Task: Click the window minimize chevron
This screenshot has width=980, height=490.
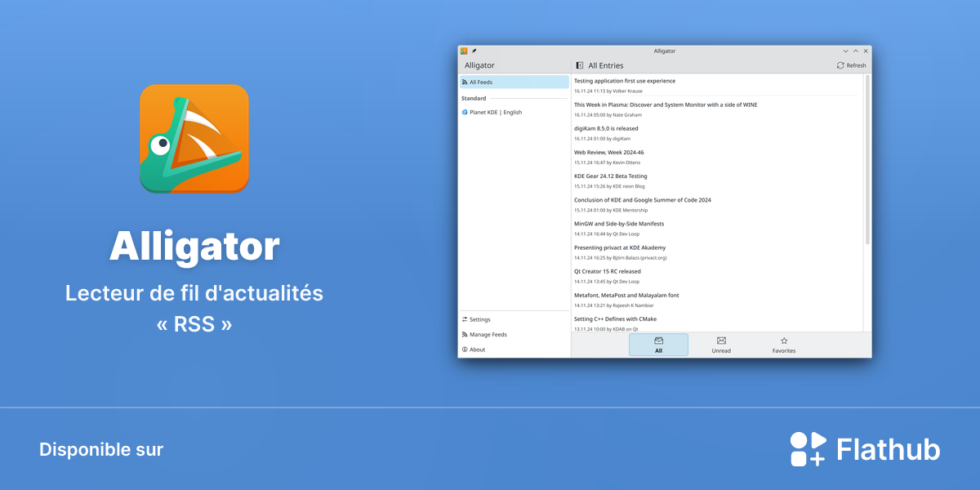Action: click(845, 51)
